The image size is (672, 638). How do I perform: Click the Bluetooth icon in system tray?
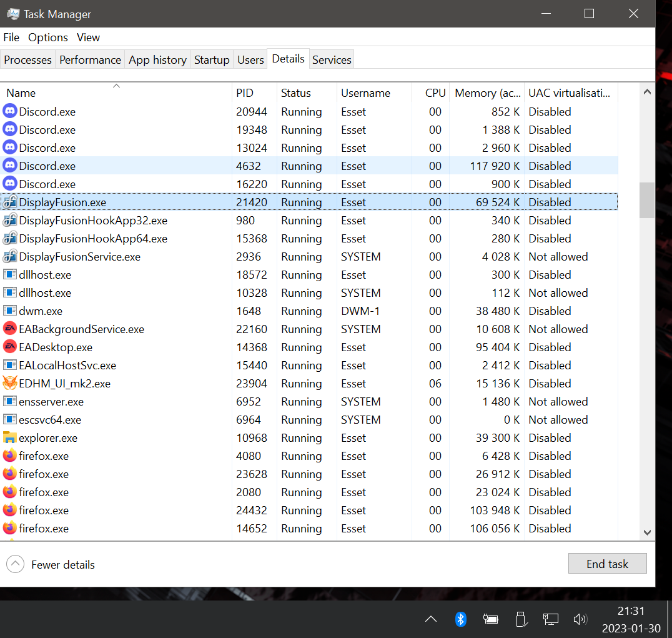click(x=460, y=619)
